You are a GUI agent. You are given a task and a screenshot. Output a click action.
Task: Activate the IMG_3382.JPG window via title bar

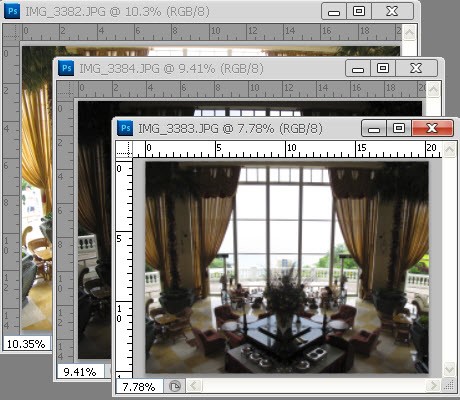tap(117, 12)
